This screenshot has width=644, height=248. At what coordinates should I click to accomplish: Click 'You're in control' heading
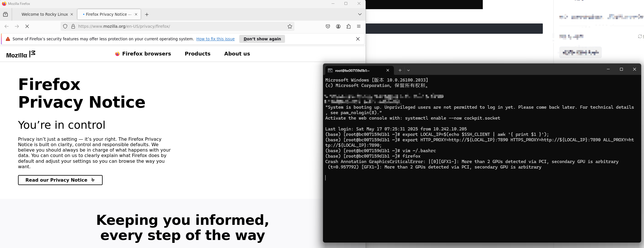click(x=62, y=125)
